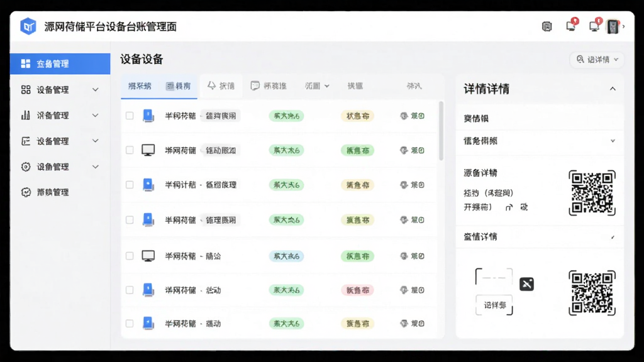
Task: Expand the sidebar entry next to the bar chart icon
Action: click(96, 116)
